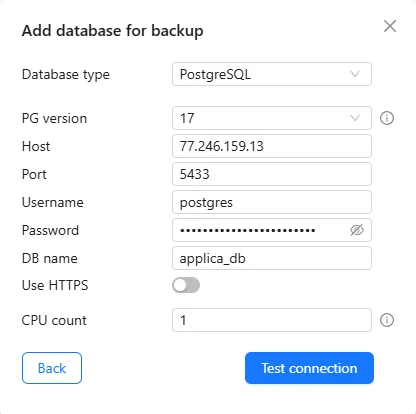Open the Database type dropdown
The height and width of the screenshot is (414, 416).
tap(272, 74)
